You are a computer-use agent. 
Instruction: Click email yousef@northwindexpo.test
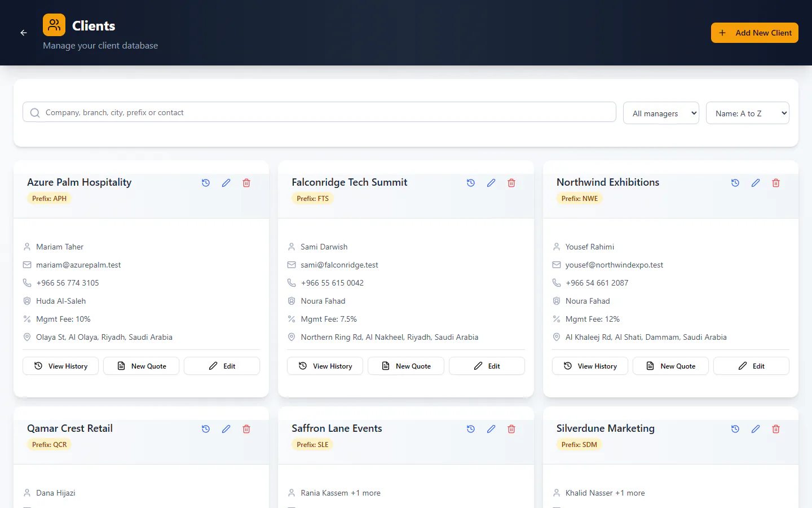[614, 265]
